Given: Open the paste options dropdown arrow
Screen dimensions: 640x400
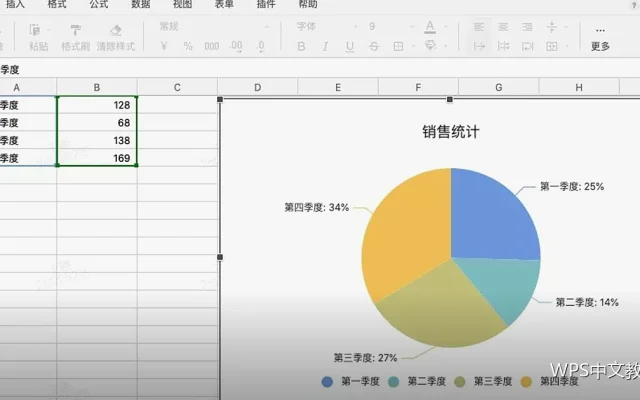Looking at the screenshot, I should pos(48,30).
